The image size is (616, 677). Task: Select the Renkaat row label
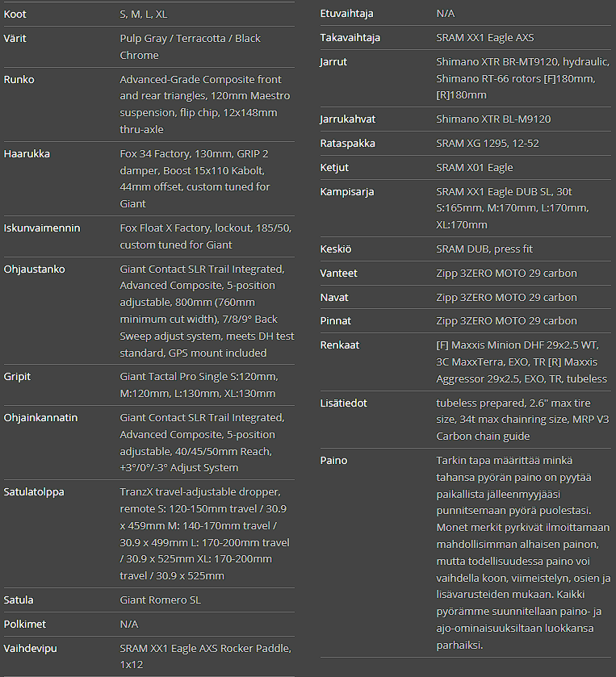point(340,345)
